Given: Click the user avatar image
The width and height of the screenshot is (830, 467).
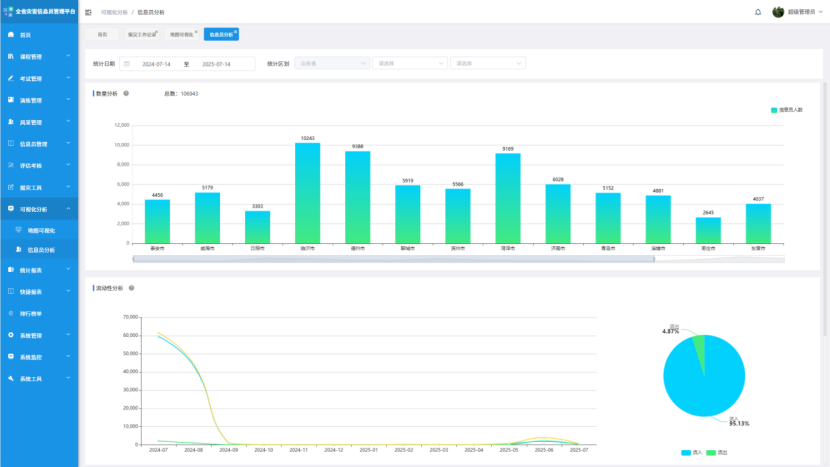Looking at the screenshot, I should (x=778, y=12).
